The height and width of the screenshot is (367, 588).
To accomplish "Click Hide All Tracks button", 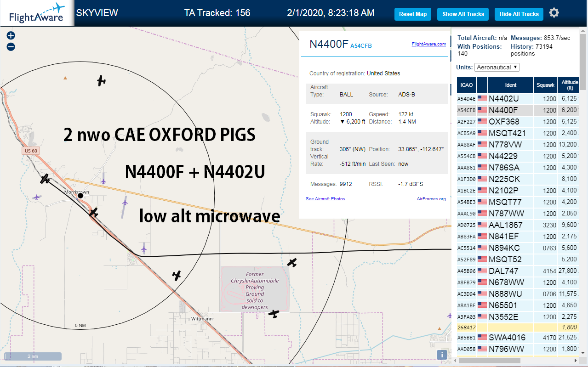I will pos(519,14).
